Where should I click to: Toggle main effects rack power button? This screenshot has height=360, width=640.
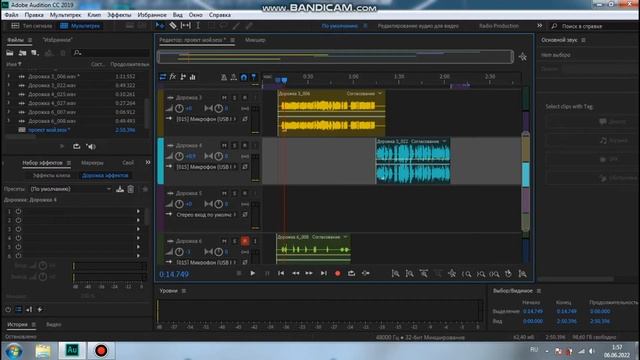[x=8, y=309]
